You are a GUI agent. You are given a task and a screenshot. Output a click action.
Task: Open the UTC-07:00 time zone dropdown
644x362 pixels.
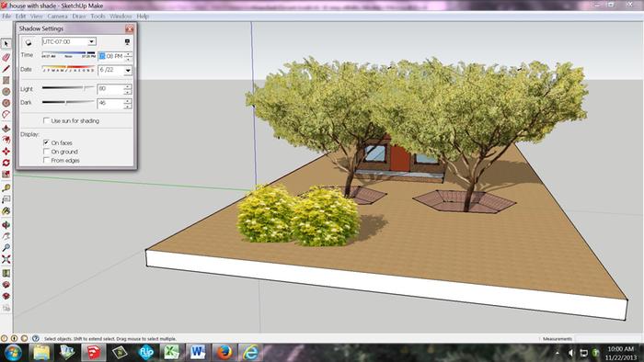pyautogui.click(x=92, y=41)
